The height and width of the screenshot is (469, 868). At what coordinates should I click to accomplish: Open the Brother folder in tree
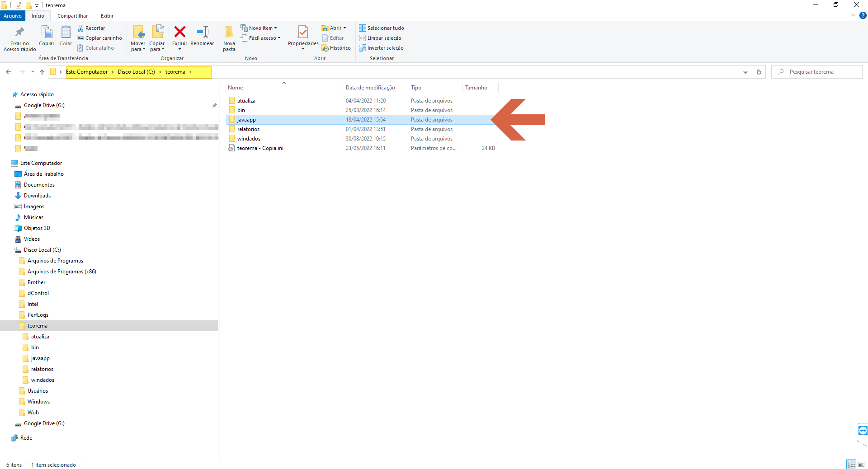tap(37, 282)
